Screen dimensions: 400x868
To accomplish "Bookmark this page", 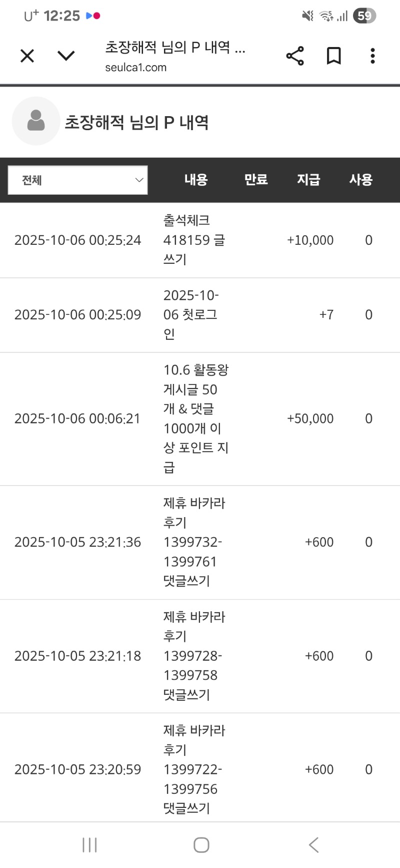I will (x=333, y=56).
